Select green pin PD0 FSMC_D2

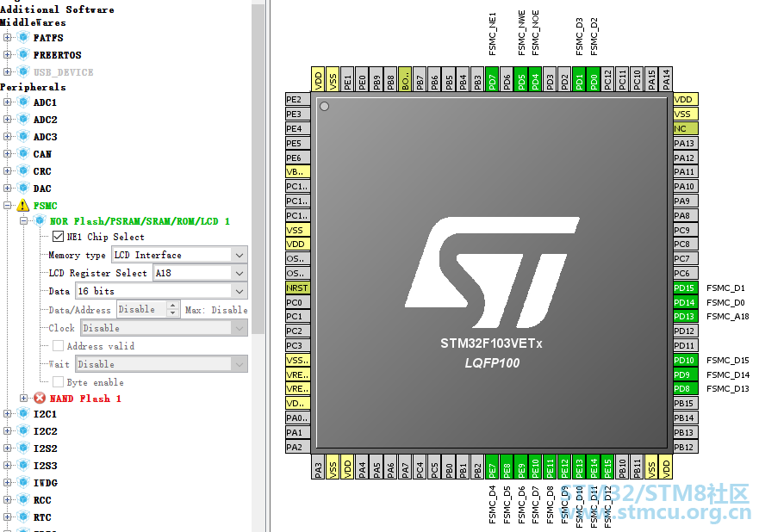[594, 79]
